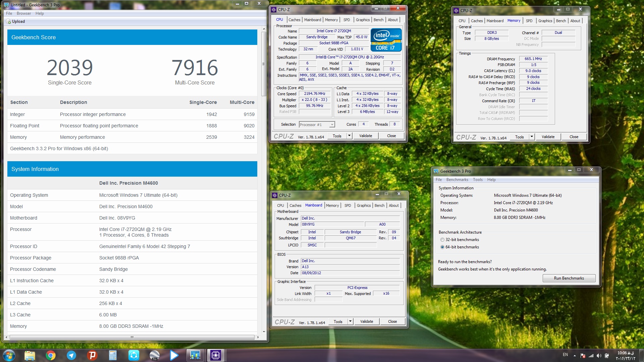Open the Graphics tab in the CPU-Z Mainboard window
Viewport: 644px width, 362px height.
click(364, 205)
